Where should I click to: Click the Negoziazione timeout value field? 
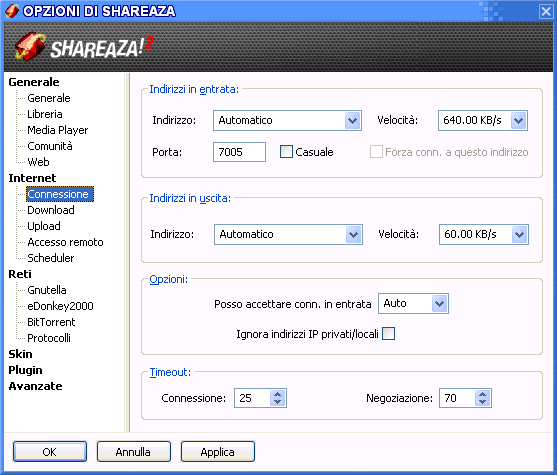pyautogui.click(x=457, y=398)
